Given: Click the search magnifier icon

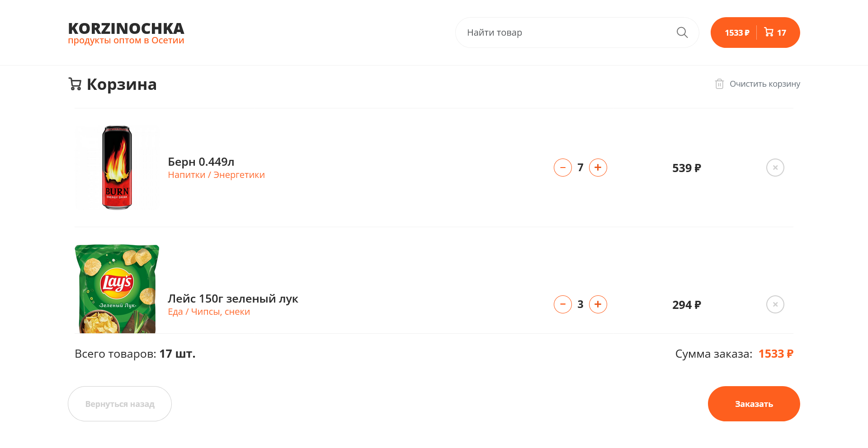Looking at the screenshot, I should (x=682, y=33).
